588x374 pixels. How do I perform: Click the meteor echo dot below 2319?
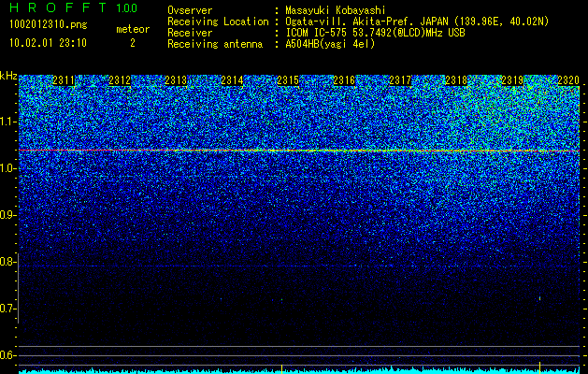[539, 298]
